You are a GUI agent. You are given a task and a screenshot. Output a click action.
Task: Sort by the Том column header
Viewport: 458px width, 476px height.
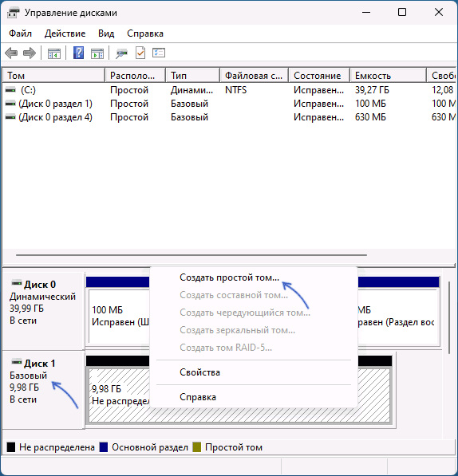coord(53,75)
